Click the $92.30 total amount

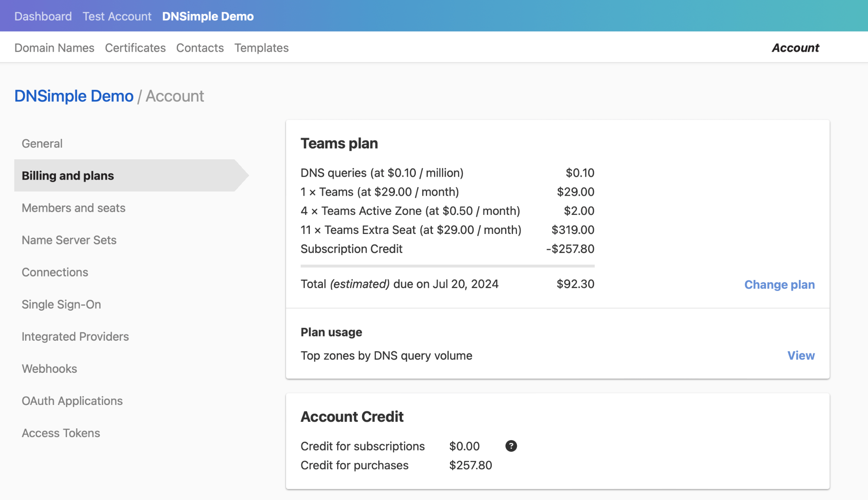pos(575,284)
